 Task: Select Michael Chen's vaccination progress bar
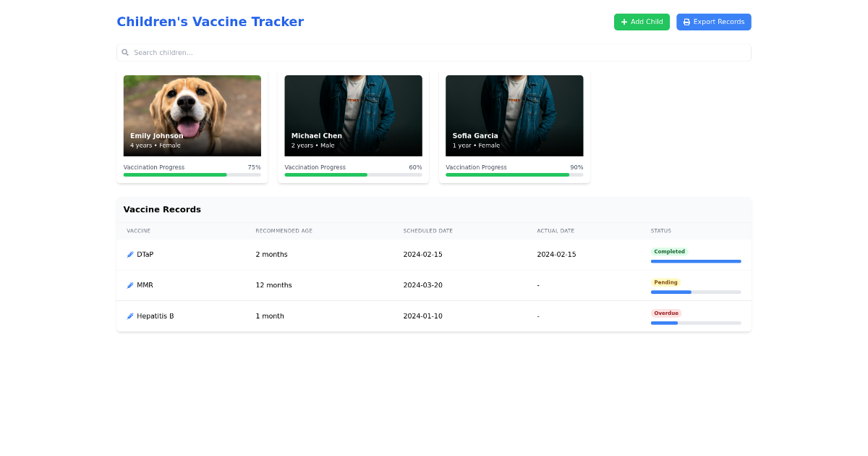tap(353, 174)
